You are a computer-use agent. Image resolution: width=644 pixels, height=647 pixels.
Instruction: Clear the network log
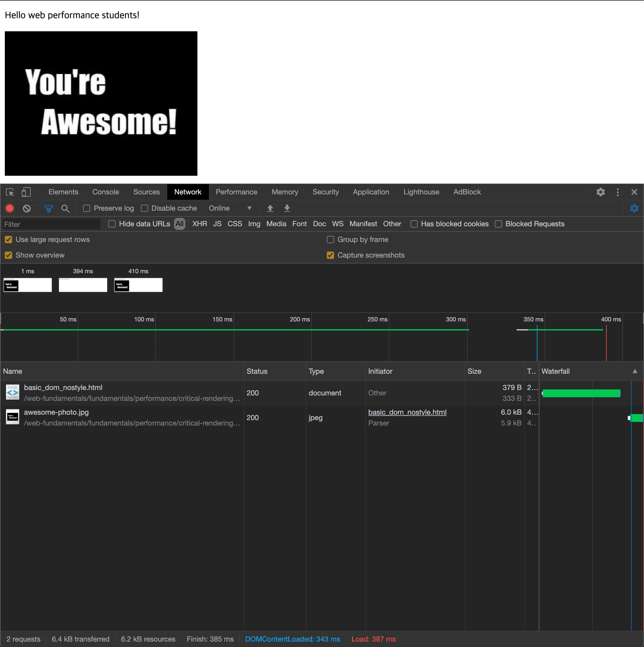pos(27,209)
